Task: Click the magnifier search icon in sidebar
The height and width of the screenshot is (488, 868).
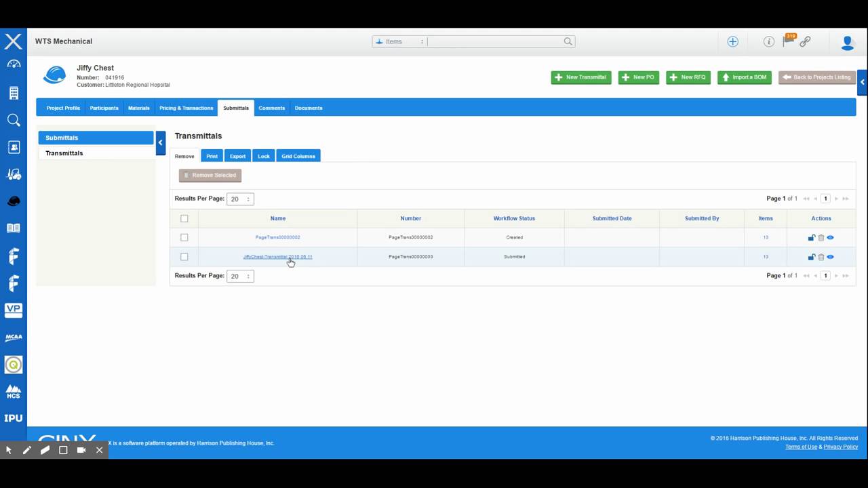Action: click(x=14, y=120)
